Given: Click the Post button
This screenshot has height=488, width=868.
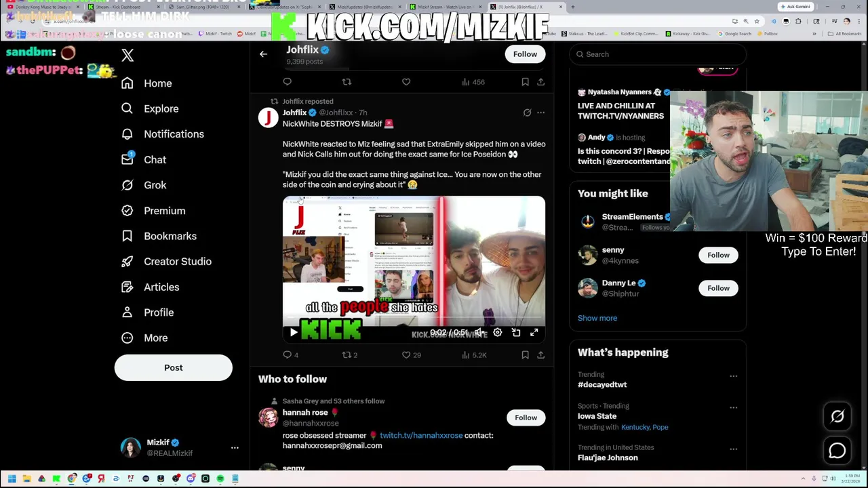Looking at the screenshot, I should coord(173,367).
